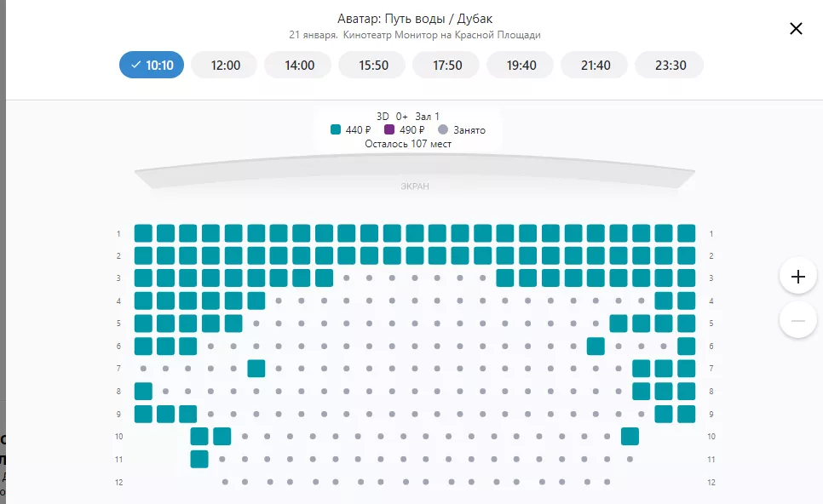Switch to the 21:40 showtime
Screen dimensions: 823x504
[x=596, y=65]
